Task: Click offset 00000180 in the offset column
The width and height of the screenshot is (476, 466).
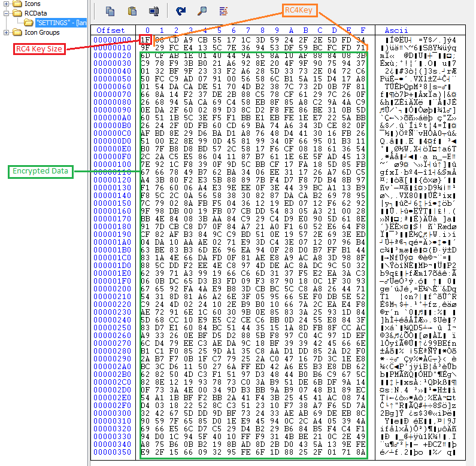Action: click(113, 227)
